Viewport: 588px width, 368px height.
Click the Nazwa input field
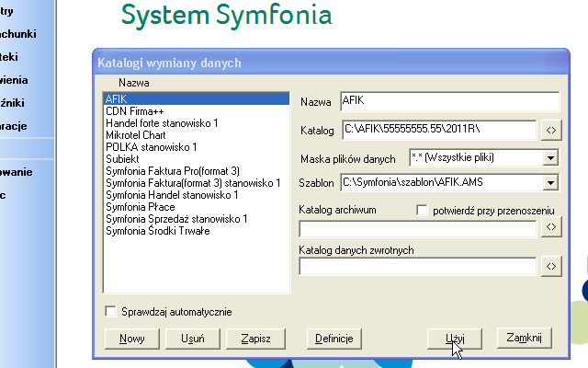[x=450, y=101]
